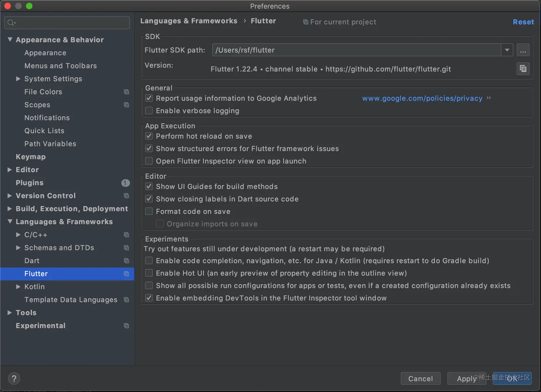Screen dimensions: 541x392
Task: Click project-level icon beside Template Data Languages
Action: click(x=126, y=300)
